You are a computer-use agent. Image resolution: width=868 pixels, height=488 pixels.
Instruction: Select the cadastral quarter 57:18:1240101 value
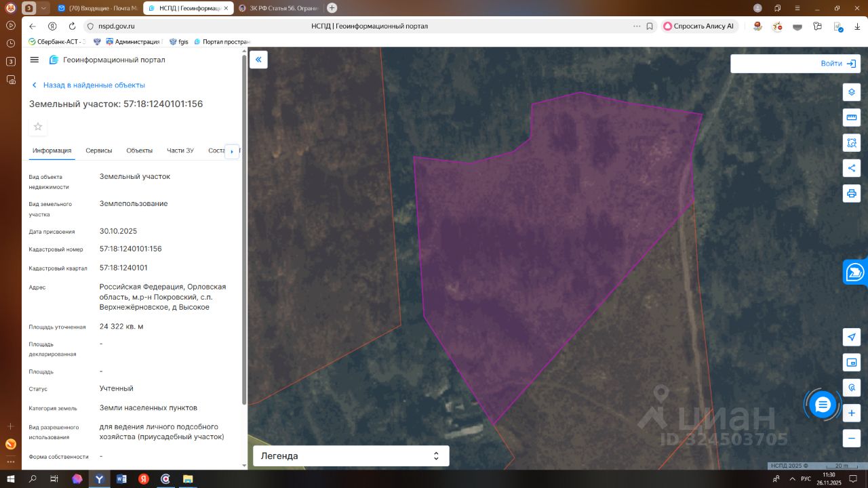coord(123,268)
